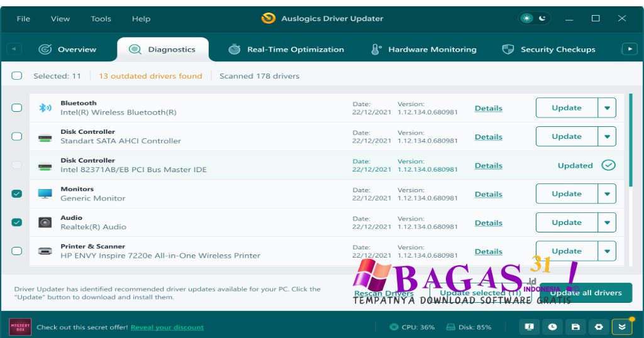
Task: Click the Bluetooth device icon
Action: [x=45, y=108]
